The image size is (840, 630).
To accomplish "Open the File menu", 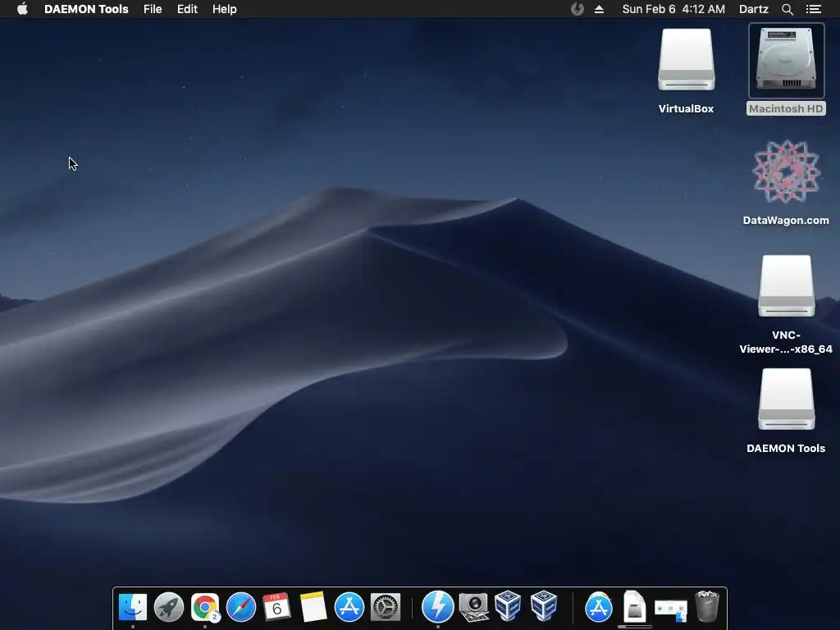I will click(x=153, y=9).
